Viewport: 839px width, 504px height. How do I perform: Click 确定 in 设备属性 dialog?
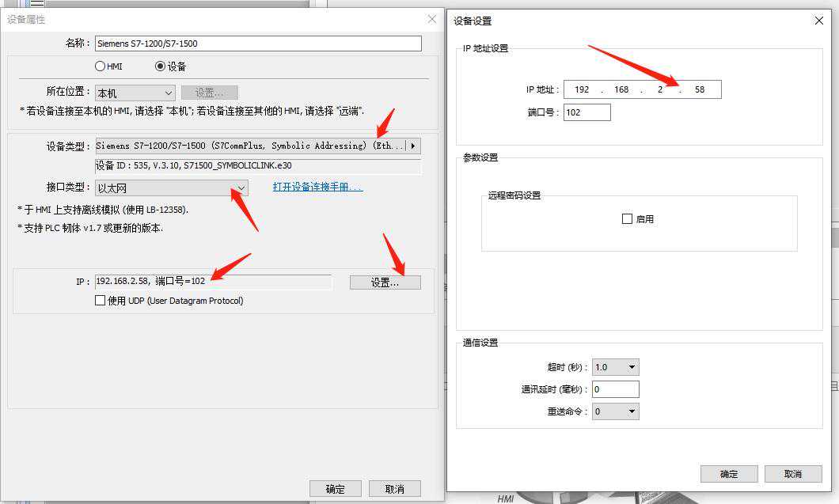coord(335,489)
